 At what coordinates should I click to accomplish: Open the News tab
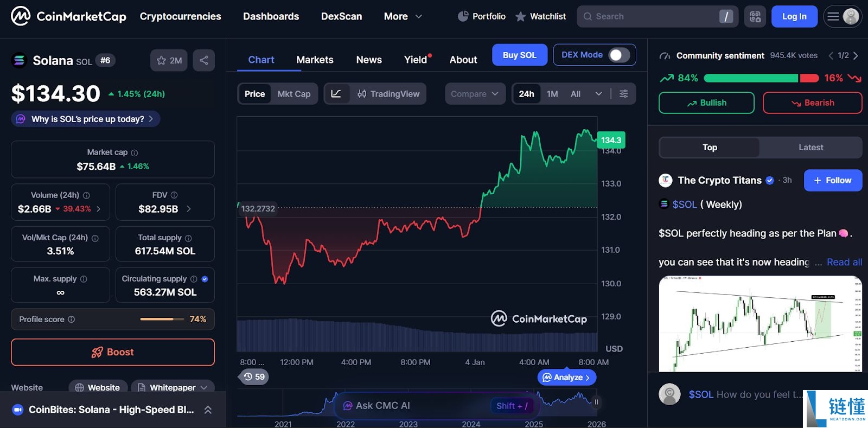pos(369,60)
